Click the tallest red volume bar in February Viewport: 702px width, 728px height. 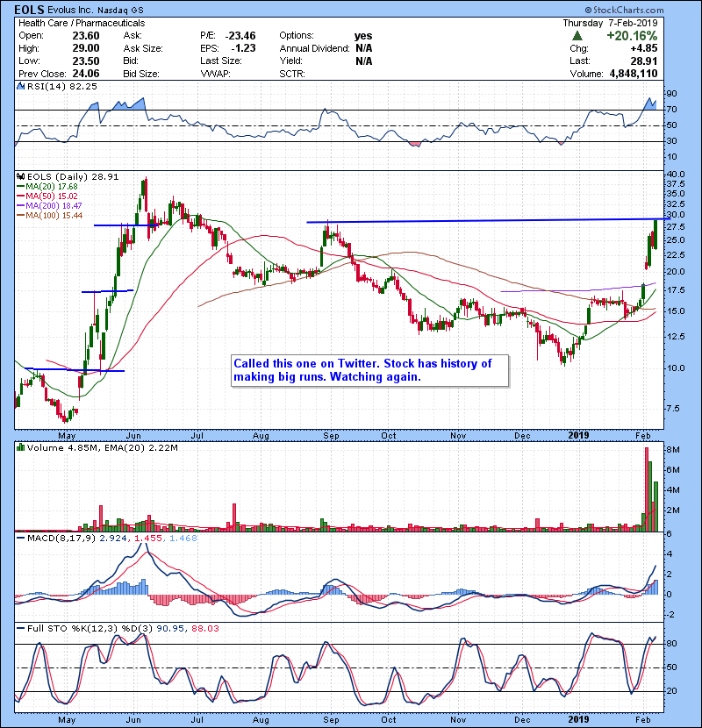[x=646, y=489]
